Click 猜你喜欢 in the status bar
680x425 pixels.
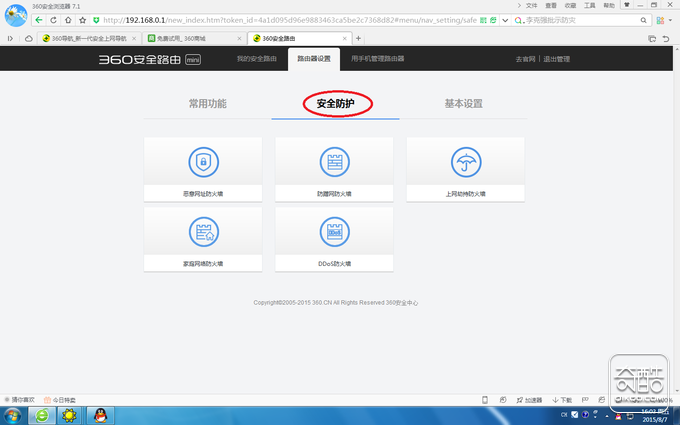(x=20, y=400)
